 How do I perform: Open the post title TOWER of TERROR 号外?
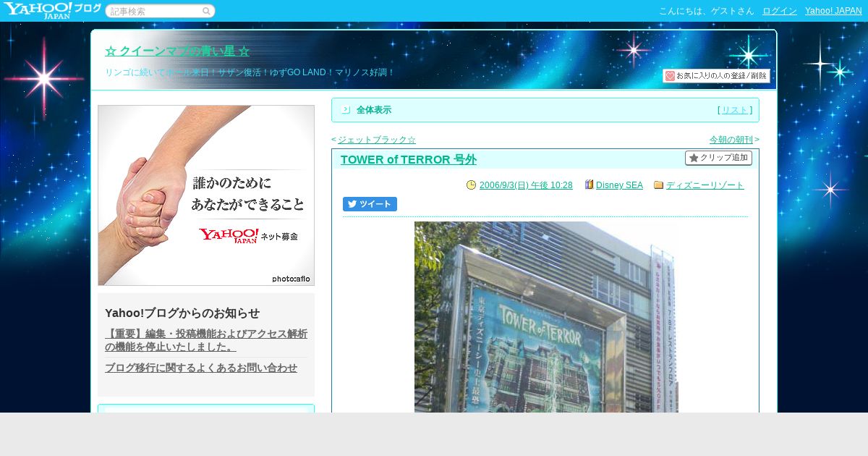[408, 160]
